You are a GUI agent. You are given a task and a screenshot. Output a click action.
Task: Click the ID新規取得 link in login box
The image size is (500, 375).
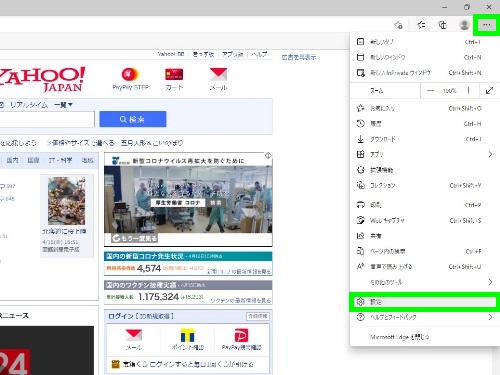pyautogui.click(x=154, y=316)
